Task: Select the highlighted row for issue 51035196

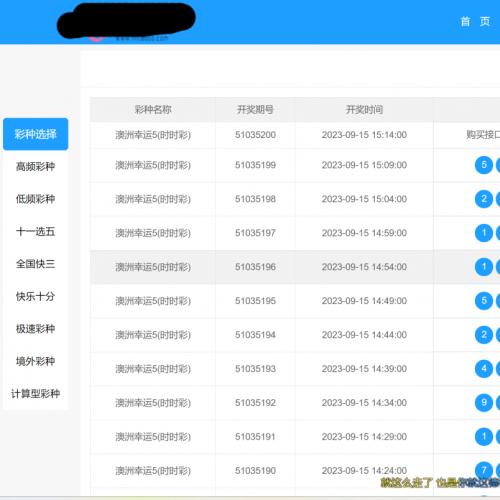Action: (x=295, y=267)
